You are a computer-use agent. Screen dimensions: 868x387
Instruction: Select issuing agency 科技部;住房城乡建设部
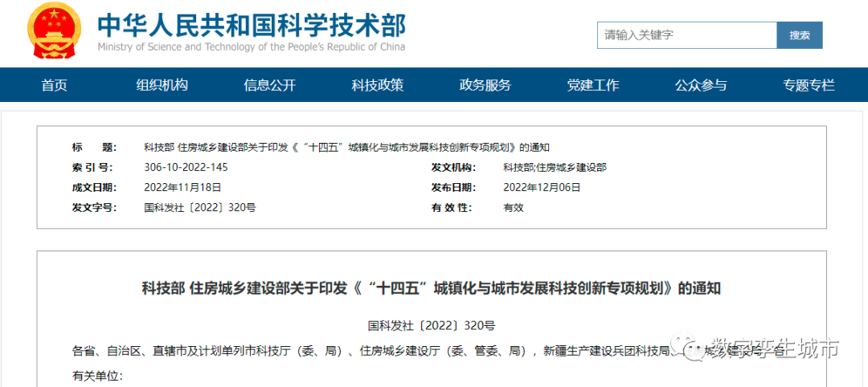[555, 168]
